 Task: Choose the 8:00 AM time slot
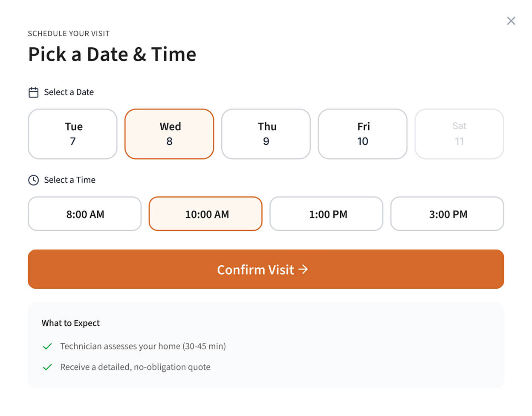pyautogui.click(x=85, y=214)
